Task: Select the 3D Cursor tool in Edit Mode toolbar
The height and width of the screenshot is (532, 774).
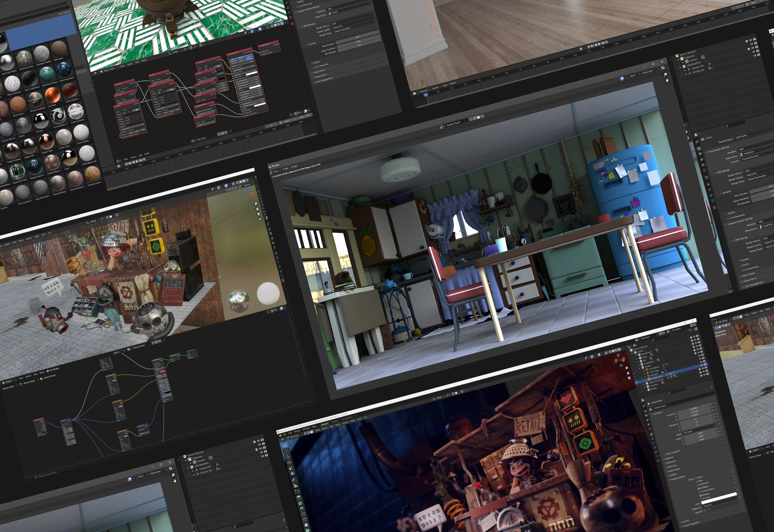Action: [286, 451]
